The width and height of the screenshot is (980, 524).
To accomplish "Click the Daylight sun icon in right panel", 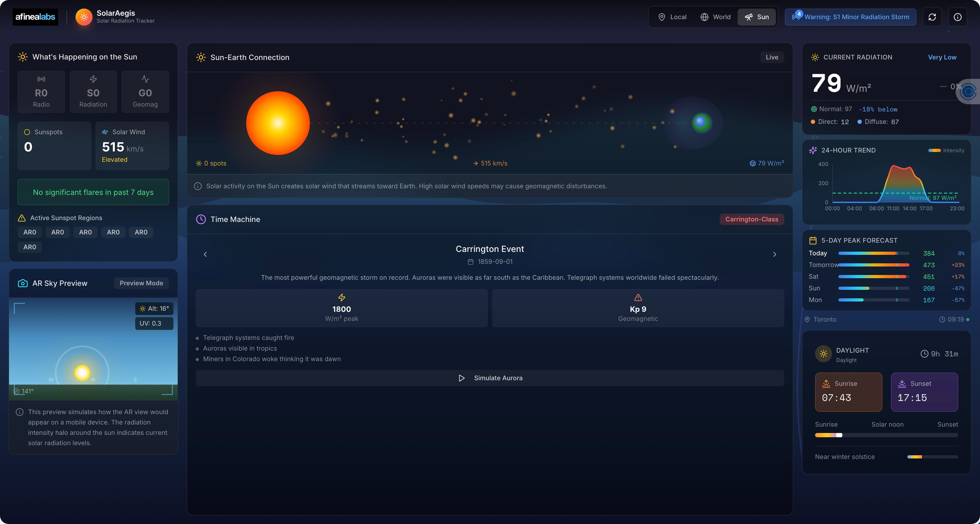I will pos(823,354).
